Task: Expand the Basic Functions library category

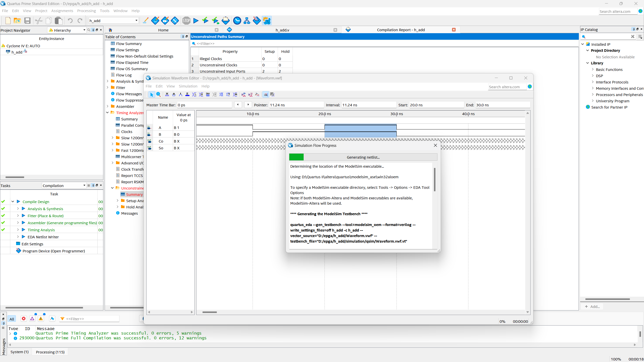Action: pos(593,69)
